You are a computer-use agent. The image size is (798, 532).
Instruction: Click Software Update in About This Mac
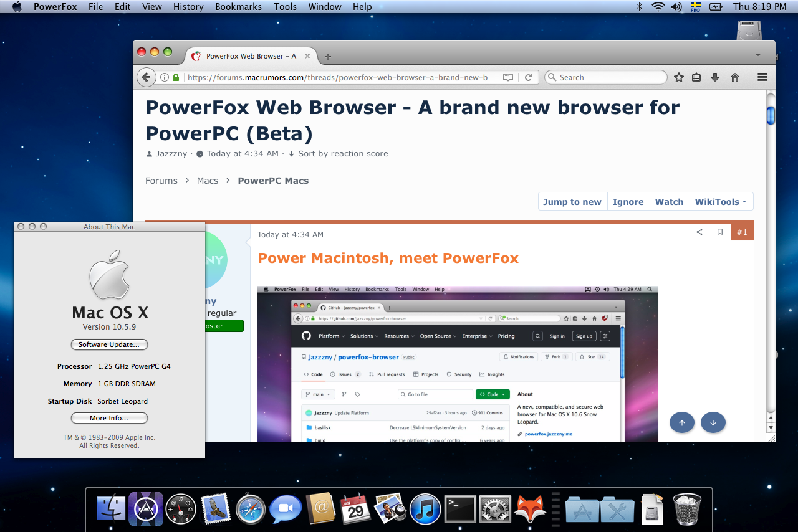pos(109,344)
